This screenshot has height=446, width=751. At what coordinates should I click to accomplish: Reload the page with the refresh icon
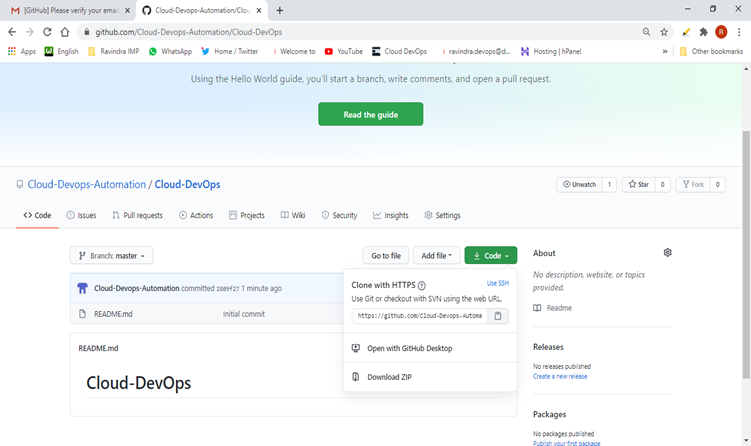[x=47, y=32]
